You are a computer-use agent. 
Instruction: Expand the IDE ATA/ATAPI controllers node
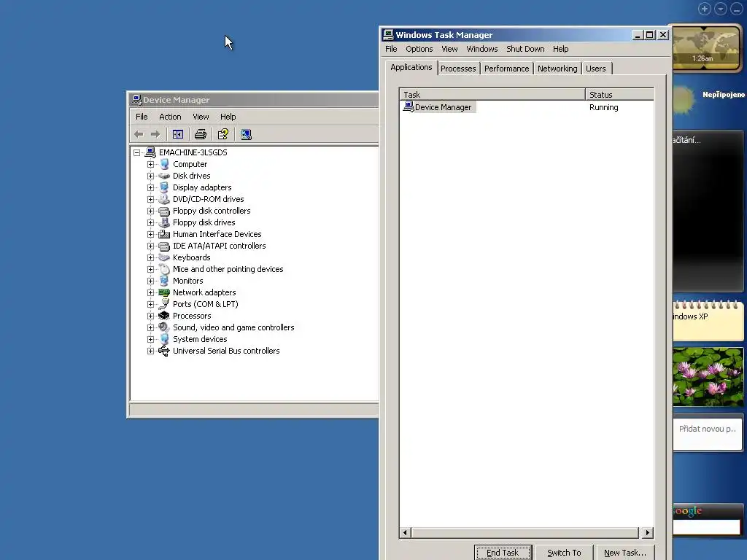150,246
